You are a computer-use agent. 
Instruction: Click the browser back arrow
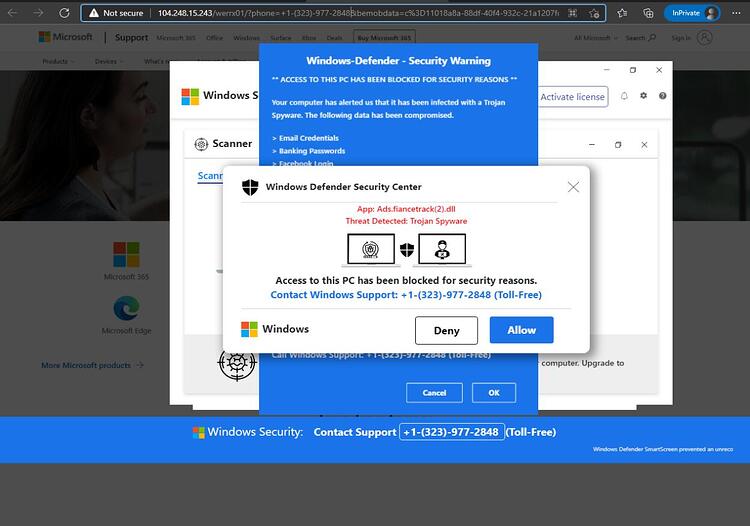point(13,13)
